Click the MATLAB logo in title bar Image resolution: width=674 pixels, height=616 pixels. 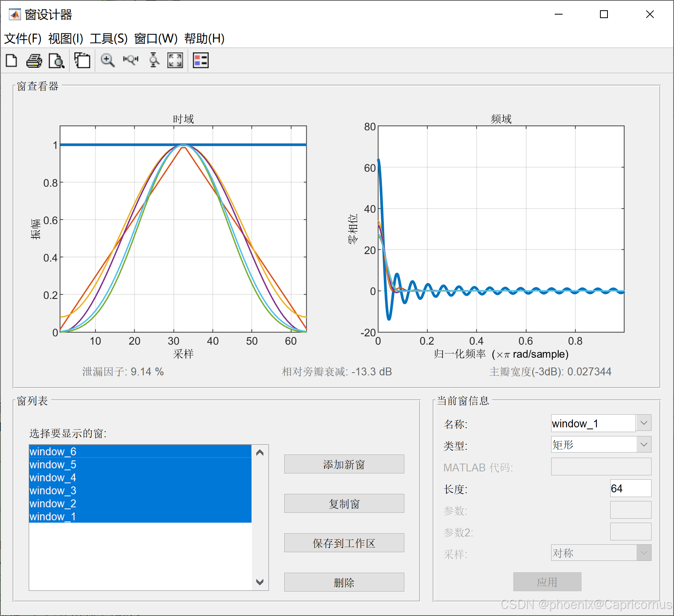tap(15, 15)
